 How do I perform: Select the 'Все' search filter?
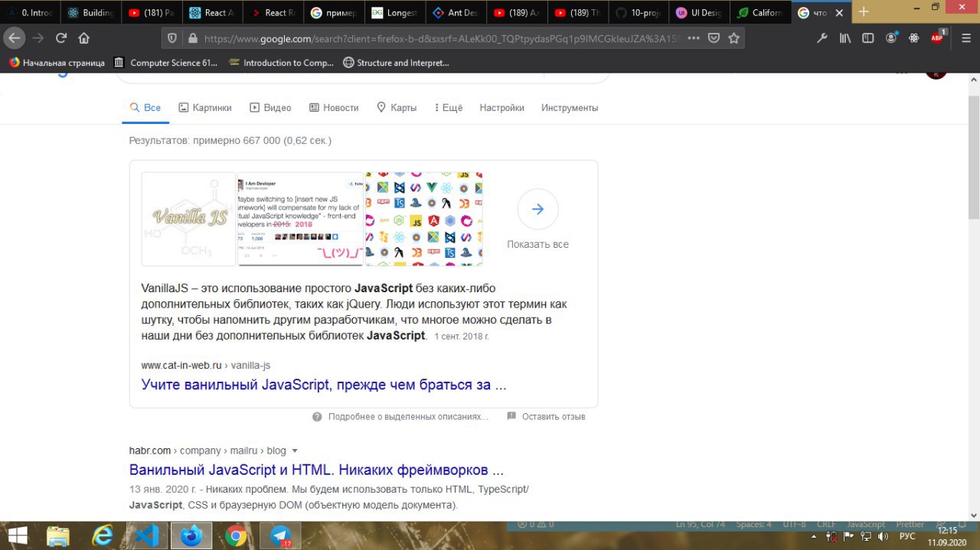[145, 108]
